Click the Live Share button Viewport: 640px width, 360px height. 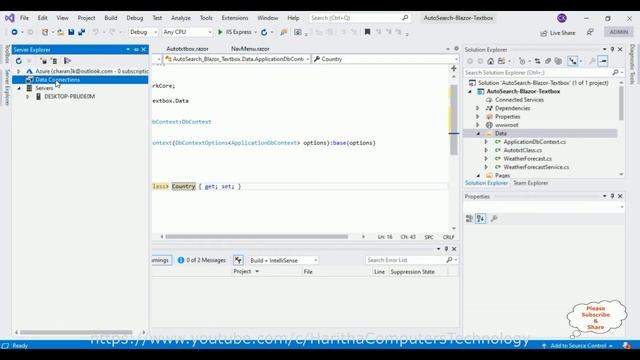tap(558, 33)
